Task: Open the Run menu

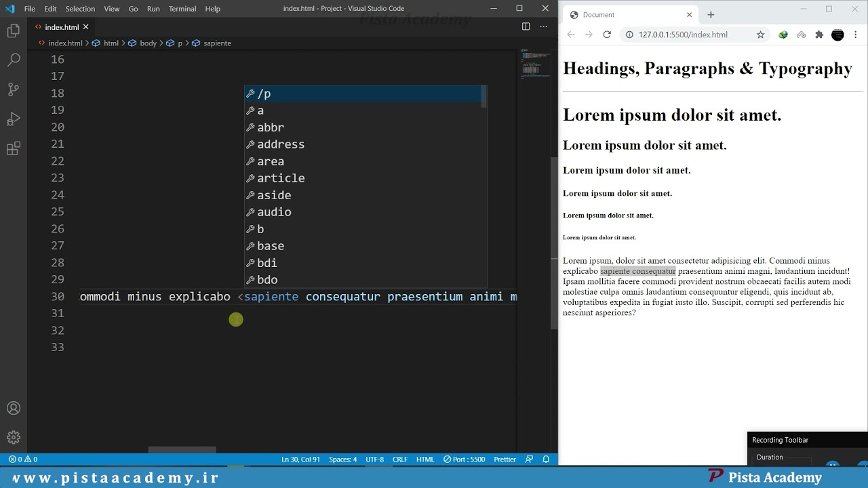Action: pos(153,9)
